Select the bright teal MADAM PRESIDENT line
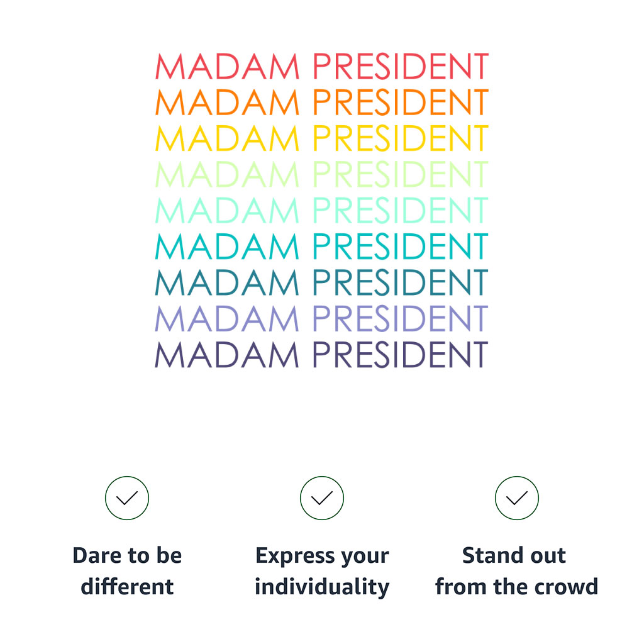 [x=322, y=247]
